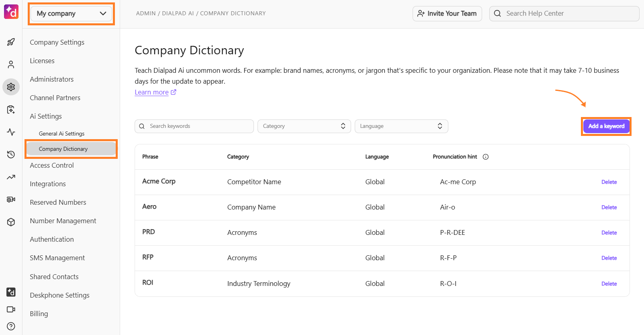
Task: Open the activity pulse icon in sidebar
Action: point(11,132)
